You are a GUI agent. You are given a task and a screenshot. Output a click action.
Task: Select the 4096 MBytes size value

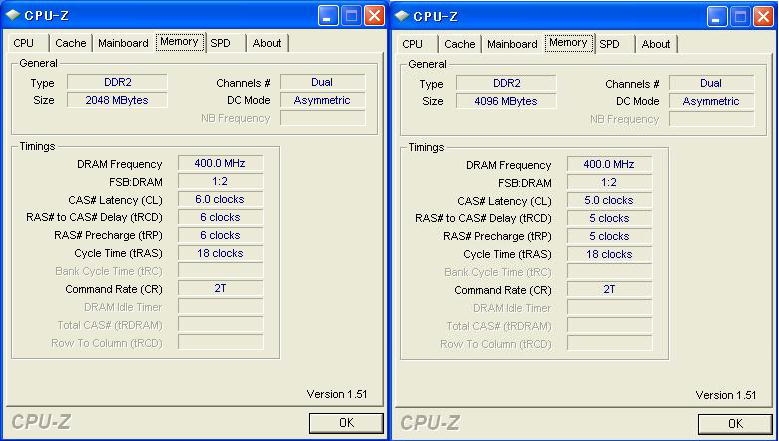506,101
